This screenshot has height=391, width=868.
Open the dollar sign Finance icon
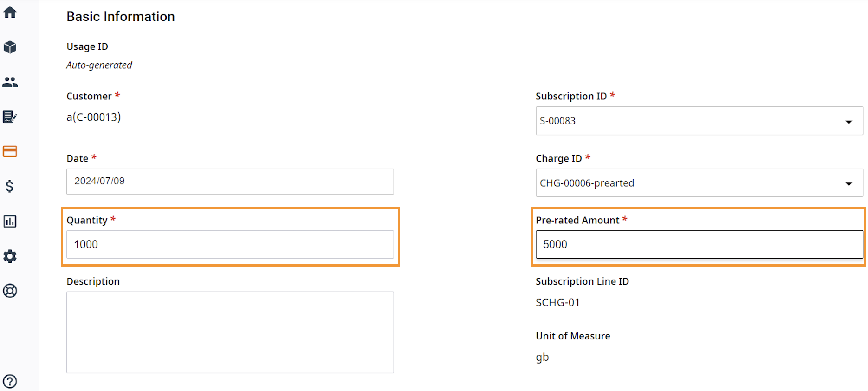[x=10, y=186]
